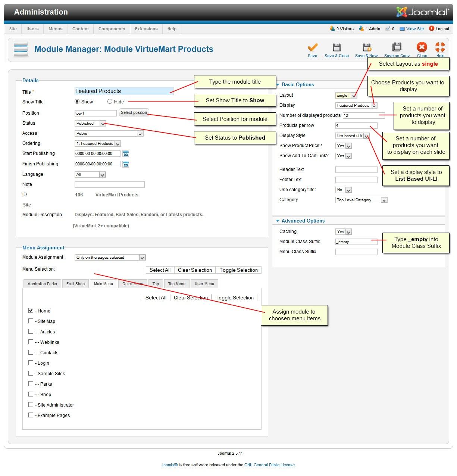Open the Module Assignment dropdown
The height and width of the screenshot is (476, 457).
[110, 257]
